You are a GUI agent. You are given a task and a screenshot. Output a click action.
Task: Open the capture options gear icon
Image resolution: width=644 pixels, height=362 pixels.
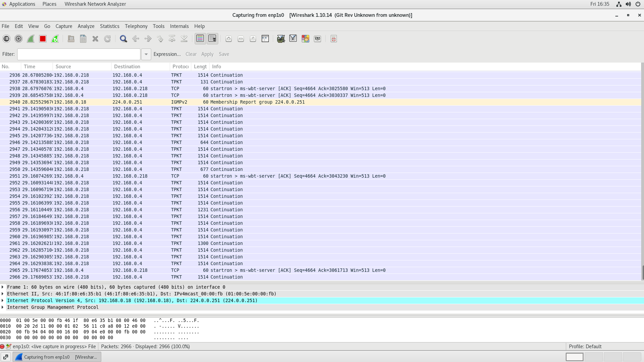(19, 39)
